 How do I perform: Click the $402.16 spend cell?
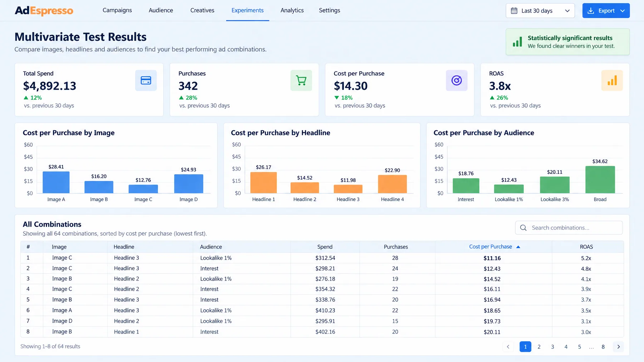coord(325,332)
